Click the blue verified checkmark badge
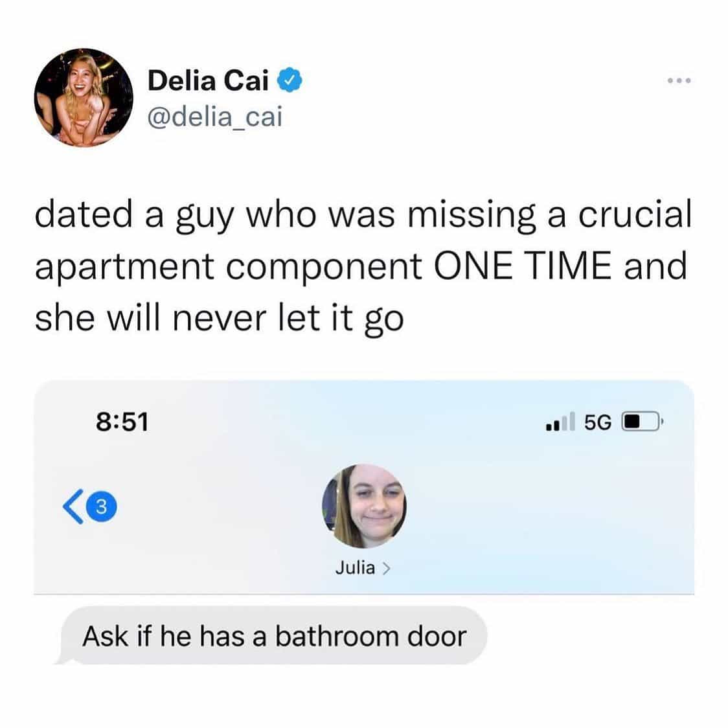Viewport: 728px width, 728px height. [290, 80]
